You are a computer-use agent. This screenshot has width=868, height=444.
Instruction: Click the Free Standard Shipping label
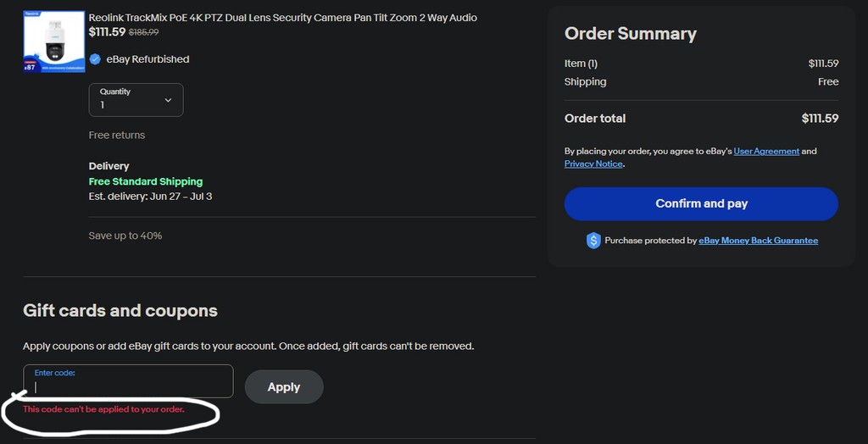(x=146, y=181)
